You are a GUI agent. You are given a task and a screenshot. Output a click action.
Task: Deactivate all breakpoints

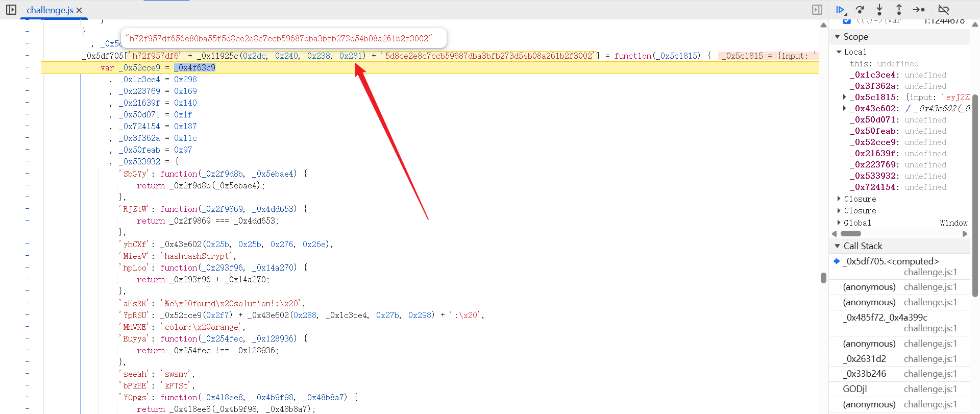point(944,10)
